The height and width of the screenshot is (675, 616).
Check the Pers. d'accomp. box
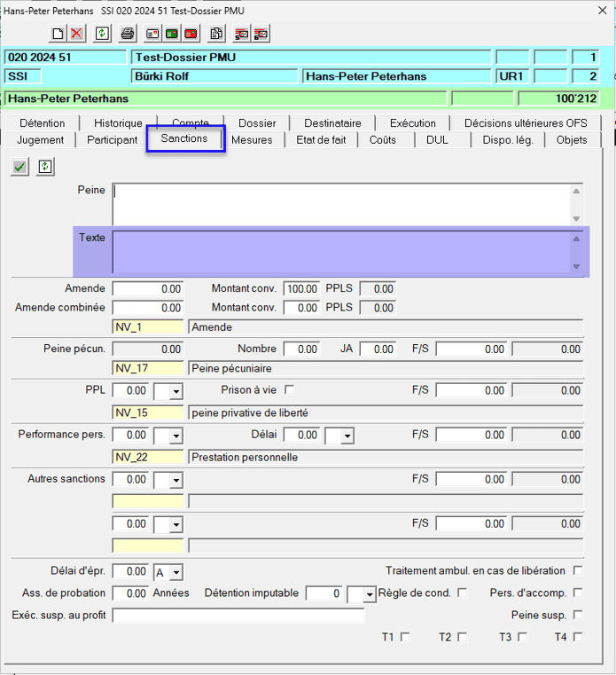click(578, 593)
